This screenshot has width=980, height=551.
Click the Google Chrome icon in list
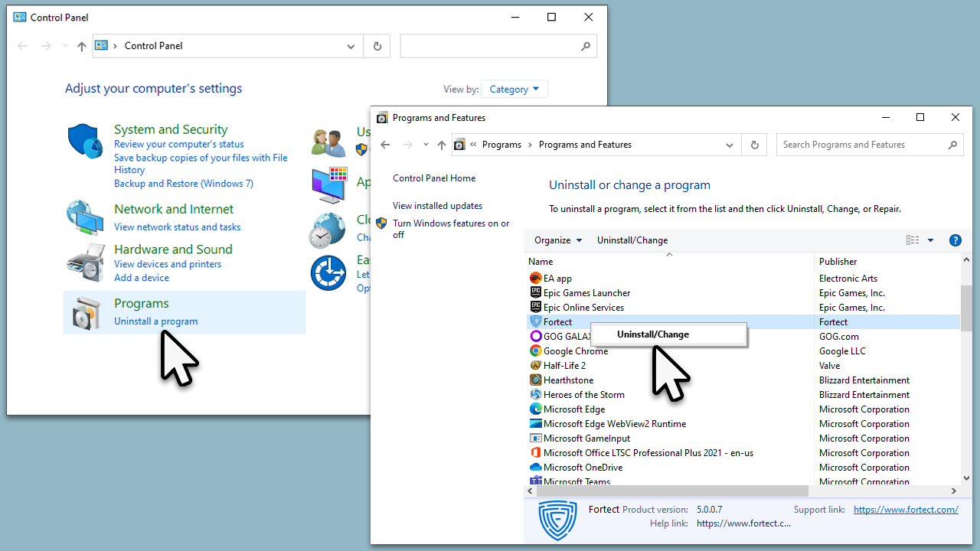[536, 351]
